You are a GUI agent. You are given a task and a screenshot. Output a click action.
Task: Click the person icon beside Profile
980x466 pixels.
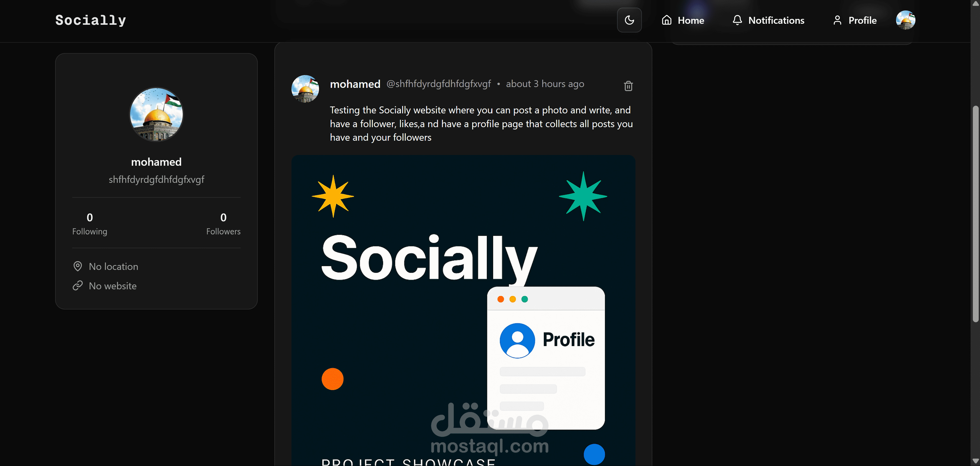(x=837, y=20)
